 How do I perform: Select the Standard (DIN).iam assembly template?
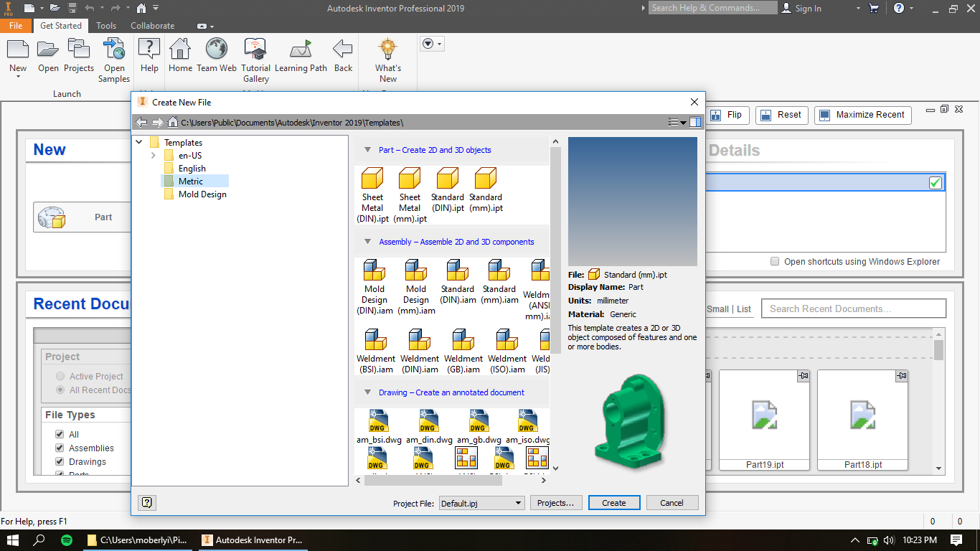(x=458, y=282)
